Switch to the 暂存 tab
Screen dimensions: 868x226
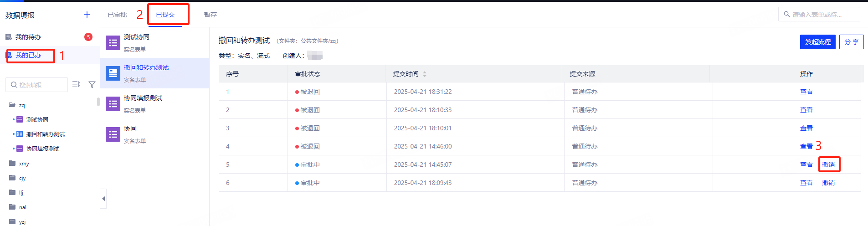[211, 15]
